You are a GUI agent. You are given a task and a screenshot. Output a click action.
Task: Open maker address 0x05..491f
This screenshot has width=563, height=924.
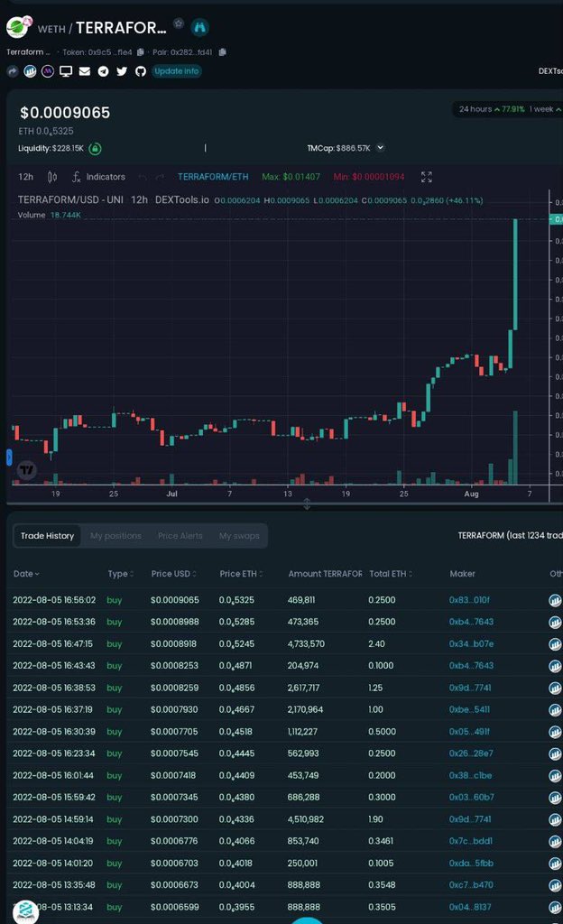point(469,732)
